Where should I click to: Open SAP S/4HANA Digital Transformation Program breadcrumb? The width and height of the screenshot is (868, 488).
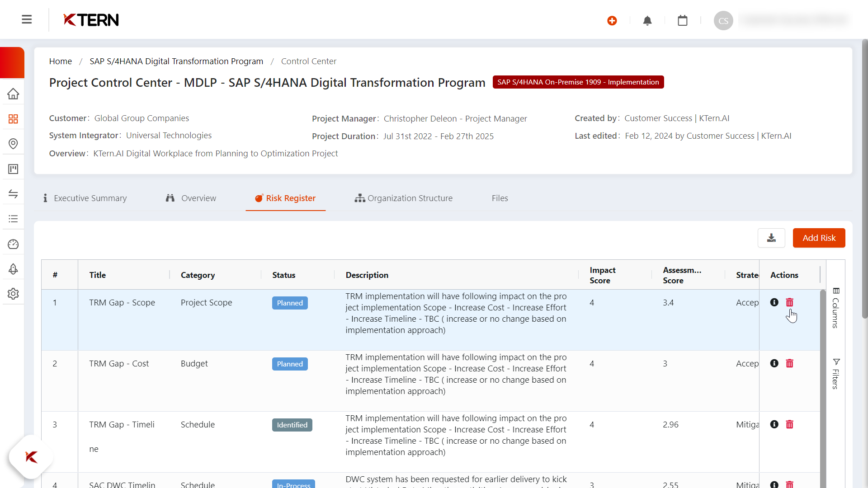pyautogui.click(x=176, y=61)
